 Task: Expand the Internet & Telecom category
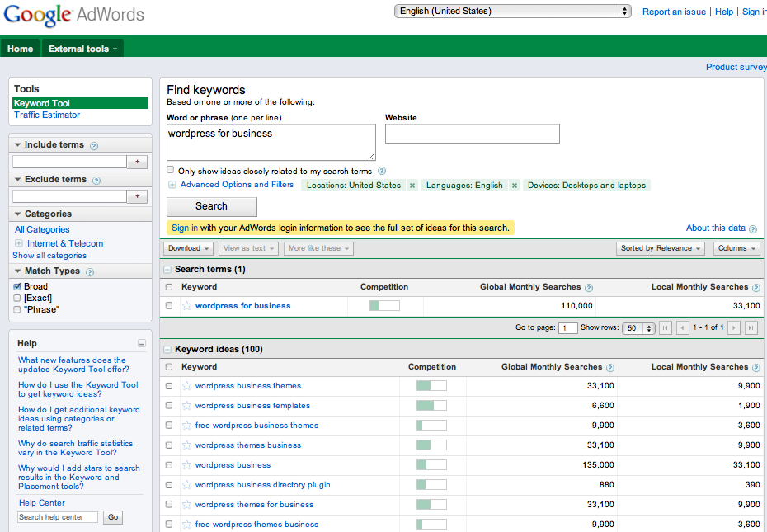[x=19, y=243]
